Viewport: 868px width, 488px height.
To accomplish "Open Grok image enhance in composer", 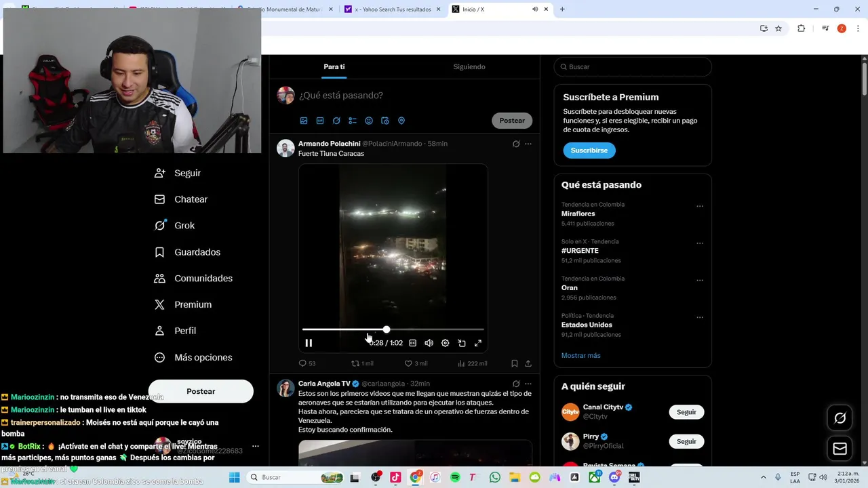I will tap(336, 121).
